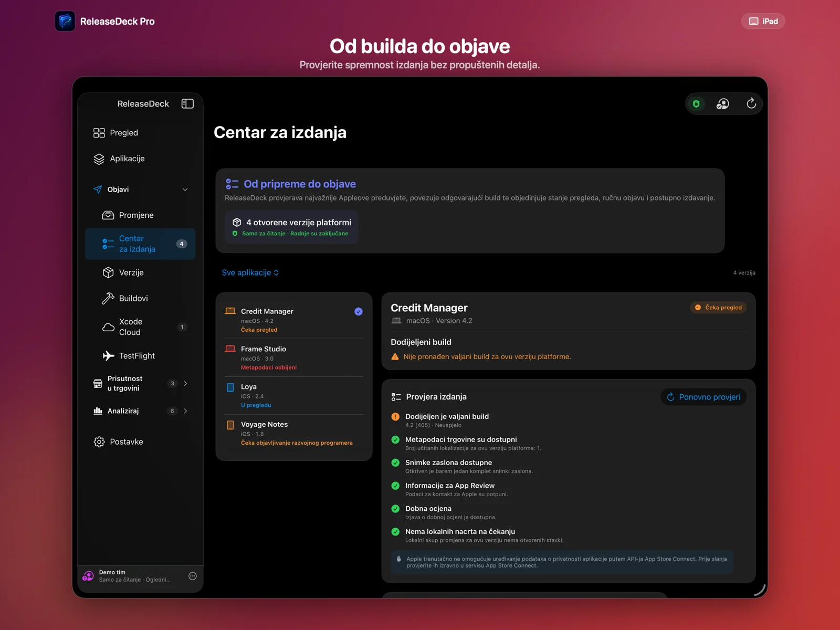
Task: Click the Aplikacije layers icon
Action: pos(99,159)
